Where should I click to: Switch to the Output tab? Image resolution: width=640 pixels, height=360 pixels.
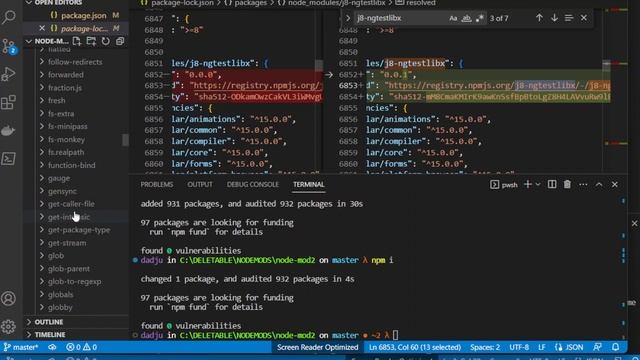point(200,184)
